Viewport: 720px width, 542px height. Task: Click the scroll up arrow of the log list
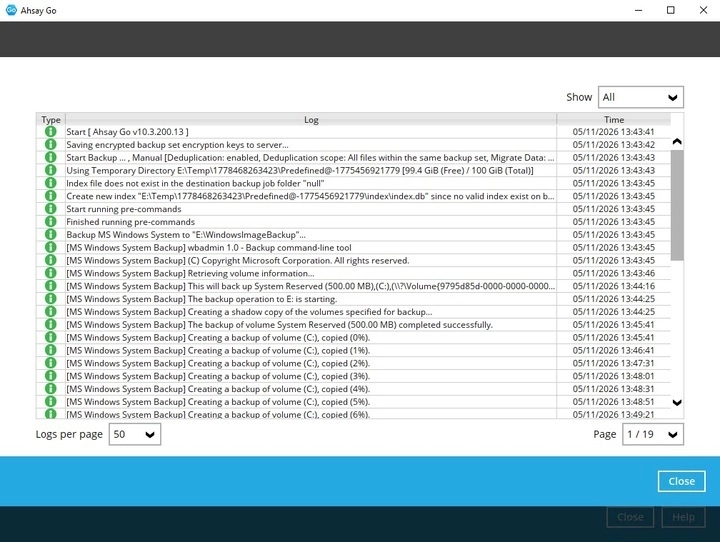tap(677, 141)
